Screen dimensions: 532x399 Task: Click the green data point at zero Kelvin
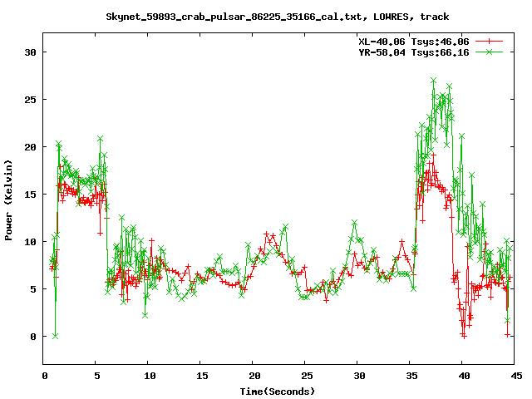tap(56, 336)
